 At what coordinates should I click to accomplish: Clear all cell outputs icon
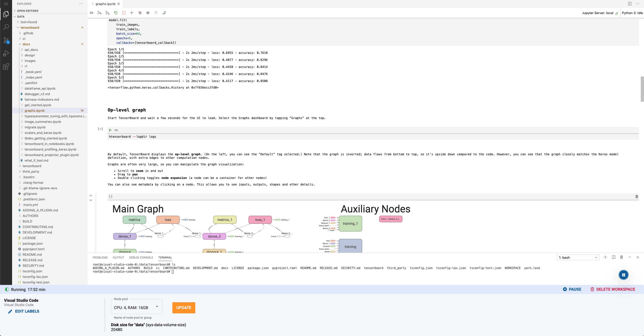tap(140, 13)
